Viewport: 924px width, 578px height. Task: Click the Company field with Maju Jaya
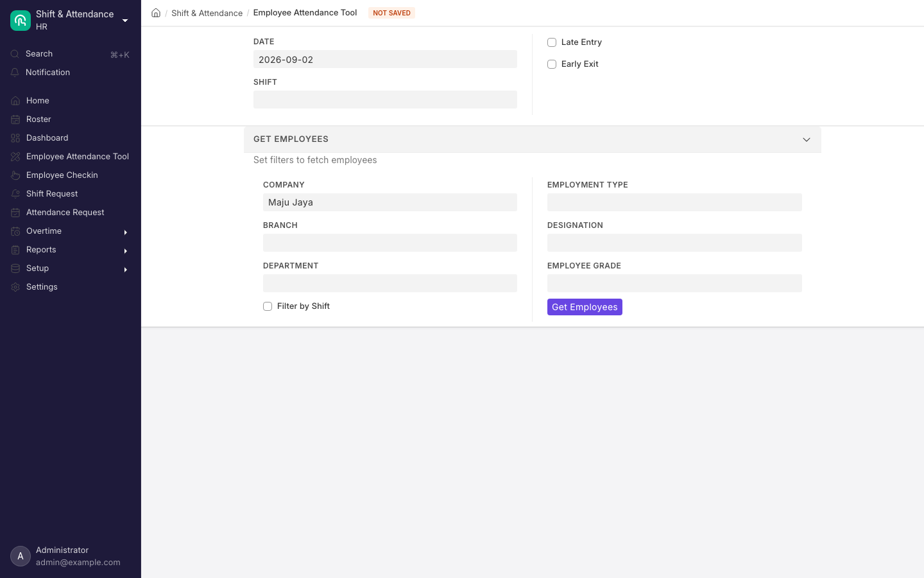click(390, 202)
